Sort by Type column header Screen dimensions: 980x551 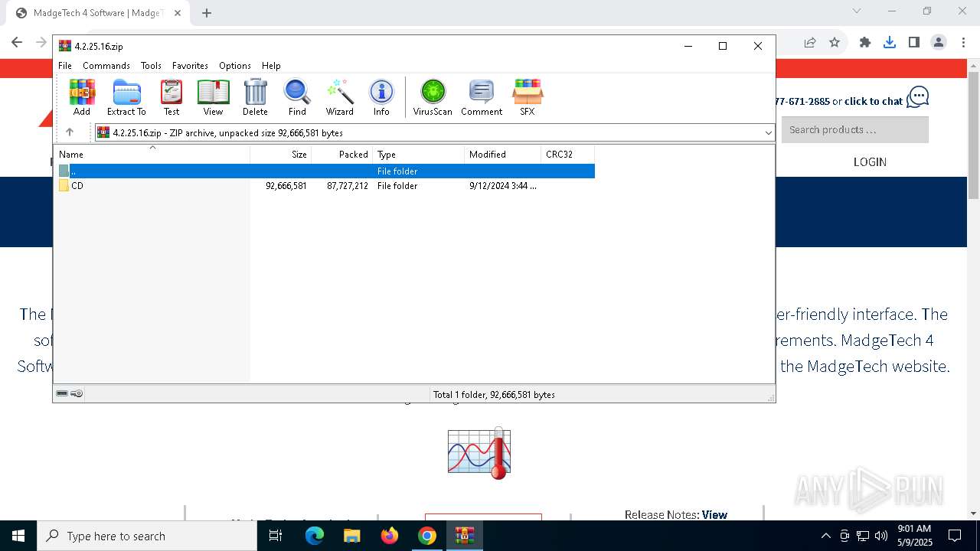pos(419,155)
